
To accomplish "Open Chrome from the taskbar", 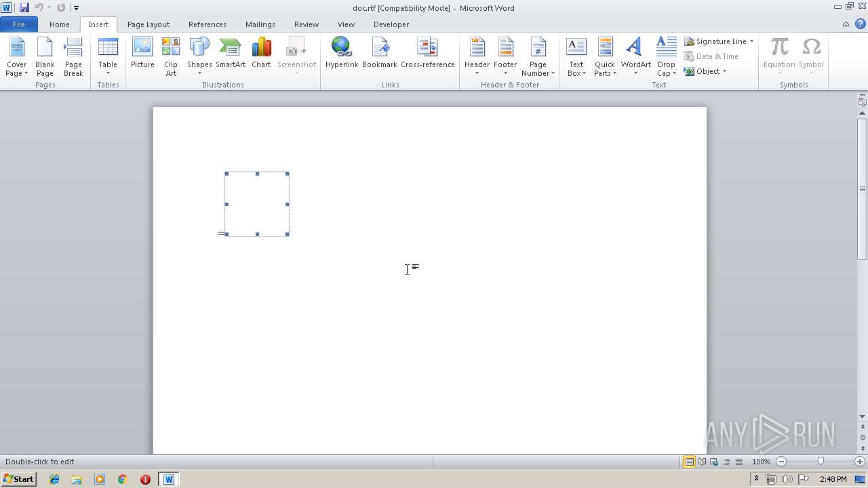I will [122, 479].
